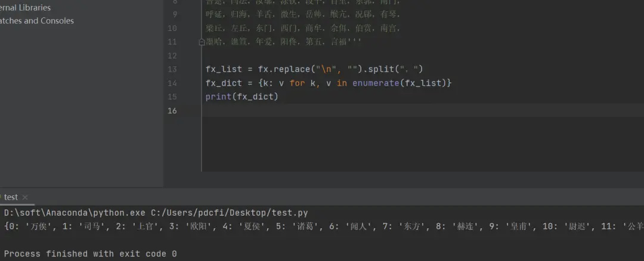The image size is (644, 261).
Task: Select Scratches and Consoles in project tree
Action: [37, 20]
